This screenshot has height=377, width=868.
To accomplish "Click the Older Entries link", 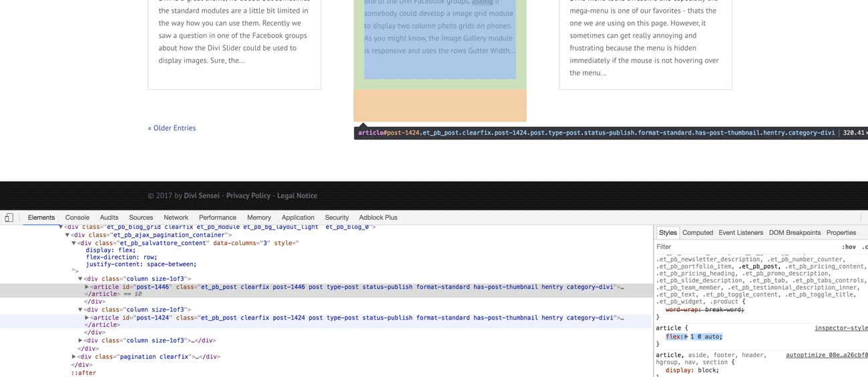I will tap(172, 128).
